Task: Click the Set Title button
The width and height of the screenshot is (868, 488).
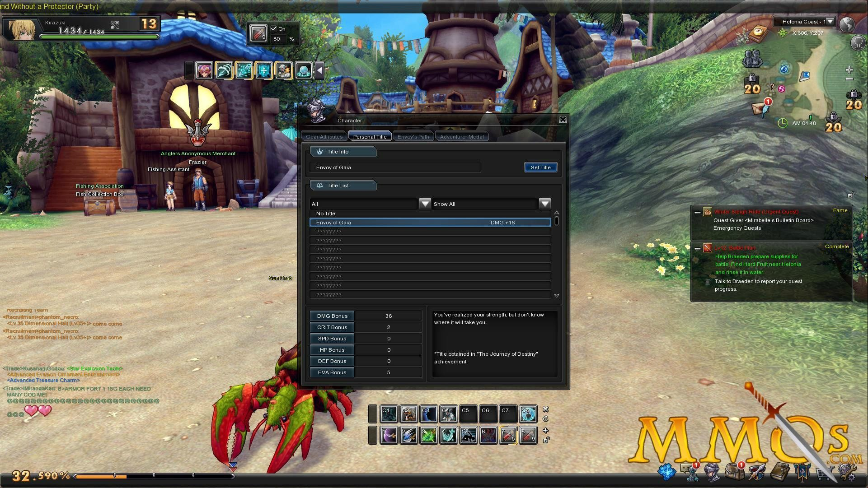Action: [x=540, y=167]
